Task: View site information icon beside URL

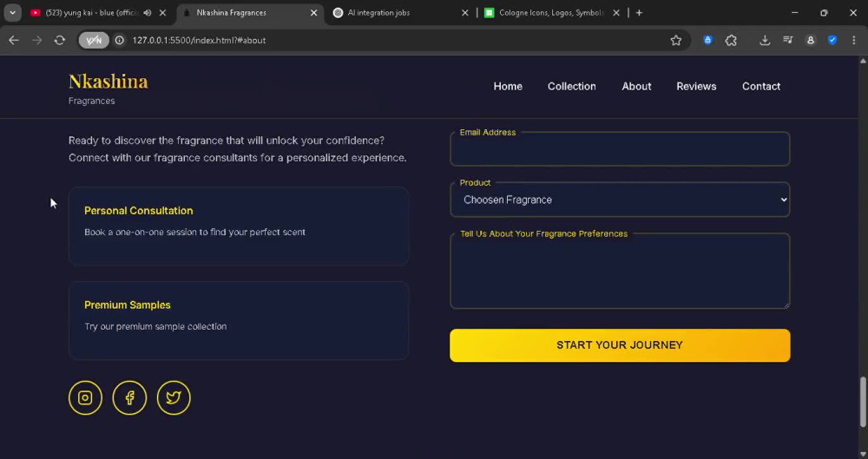Action: click(x=119, y=40)
